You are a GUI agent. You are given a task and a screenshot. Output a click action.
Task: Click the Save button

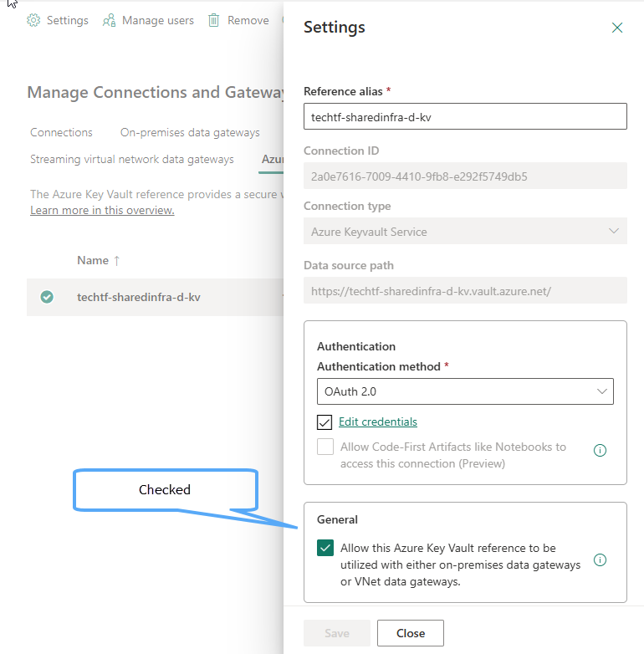pos(337,633)
